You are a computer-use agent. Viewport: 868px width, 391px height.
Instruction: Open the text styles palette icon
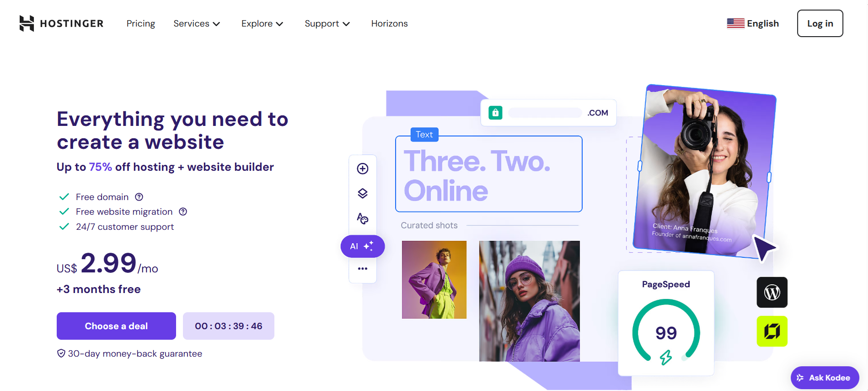363,218
